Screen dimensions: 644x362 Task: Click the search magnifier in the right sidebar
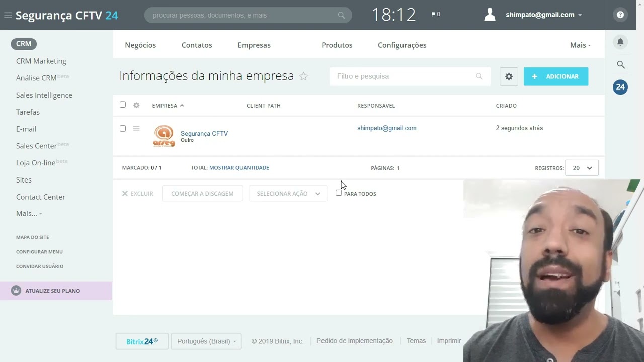coord(621,64)
